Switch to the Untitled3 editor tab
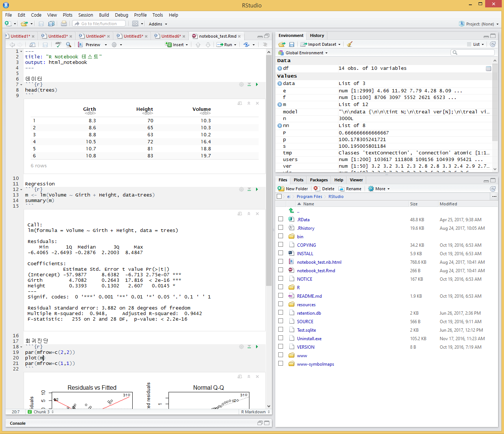Image resolution: width=504 pixels, height=434 pixels. pos(58,36)
